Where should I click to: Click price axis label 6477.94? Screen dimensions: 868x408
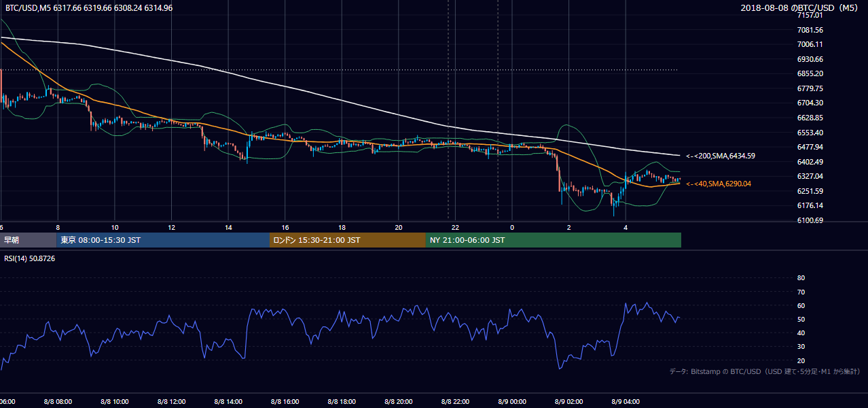tap(810, 147)
